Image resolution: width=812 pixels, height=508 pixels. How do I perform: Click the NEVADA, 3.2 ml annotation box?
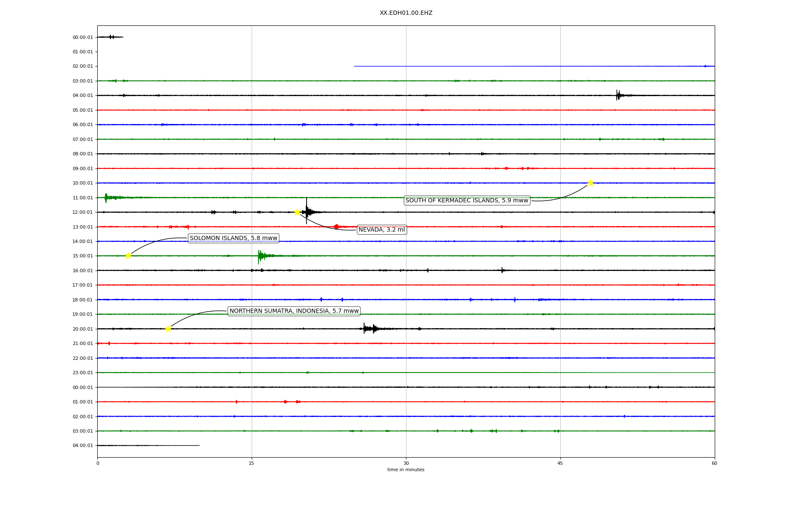pyautogui.click(x=381, y=230)
